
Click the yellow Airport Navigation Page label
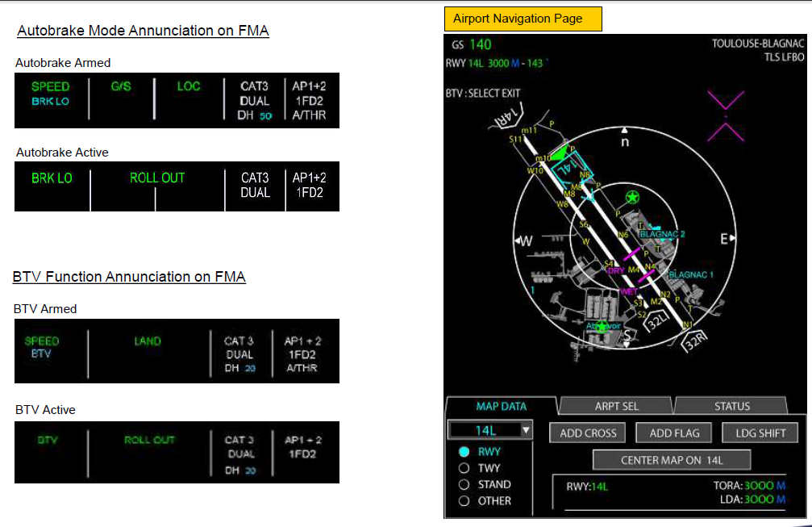point(523,19)
